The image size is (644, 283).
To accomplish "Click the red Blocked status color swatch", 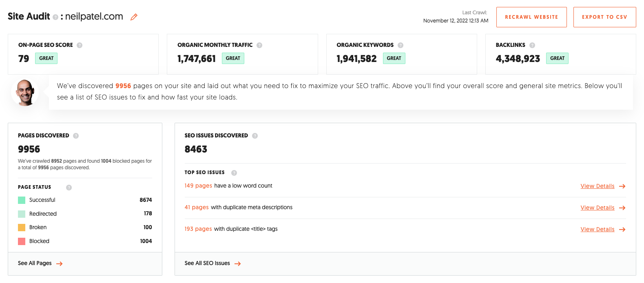I will pos(22,241).
